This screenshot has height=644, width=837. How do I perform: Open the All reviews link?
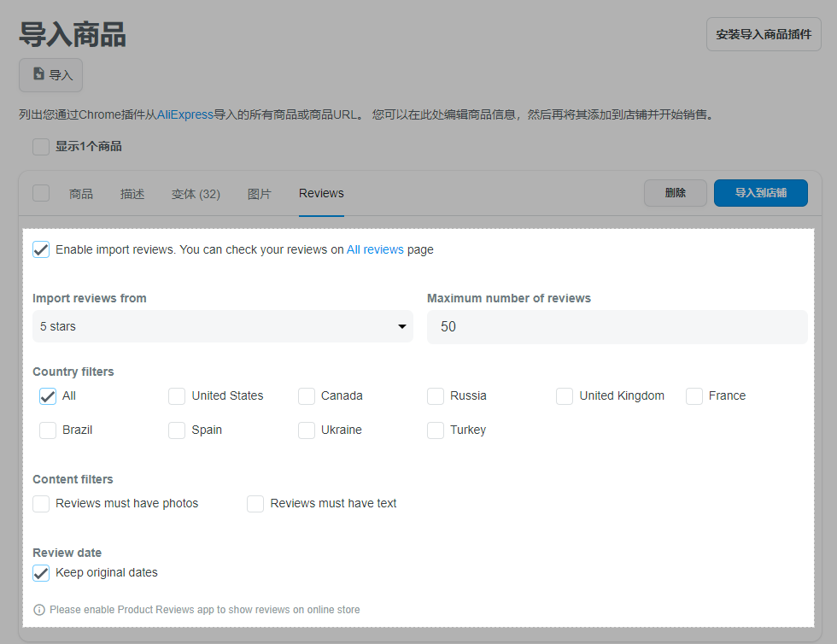(x=375, y=249)
